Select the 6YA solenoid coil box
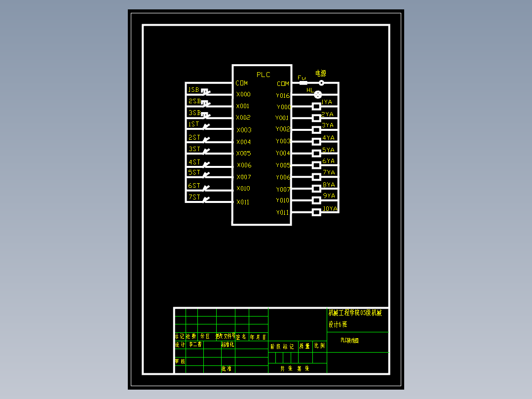This screenshot has height=399, width=532. click(x=316, y=165)
